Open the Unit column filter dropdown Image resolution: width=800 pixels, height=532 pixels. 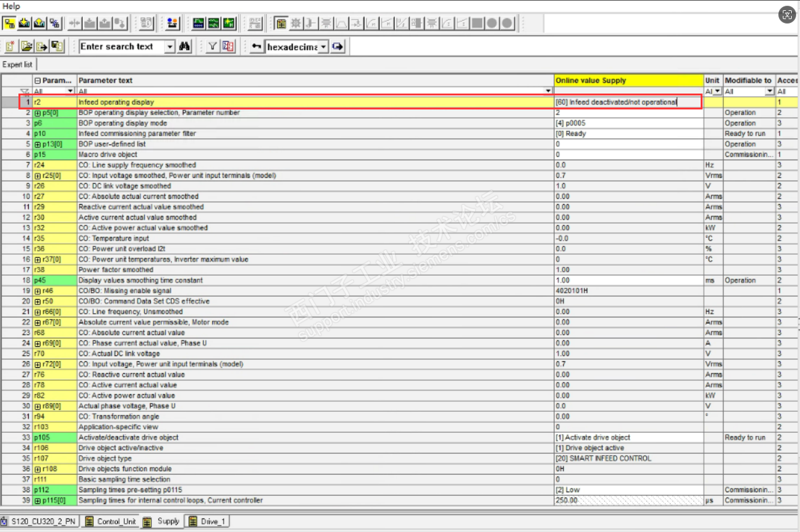[x=718, y=92]
